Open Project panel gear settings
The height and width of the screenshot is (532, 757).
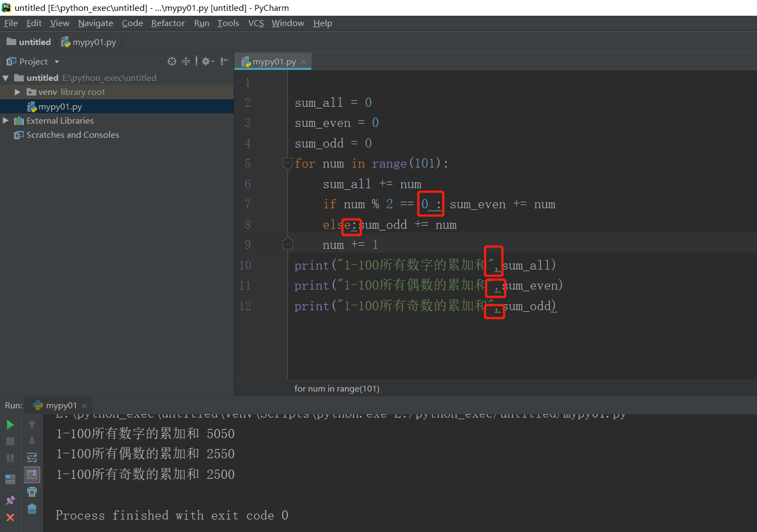click(208, 61)
